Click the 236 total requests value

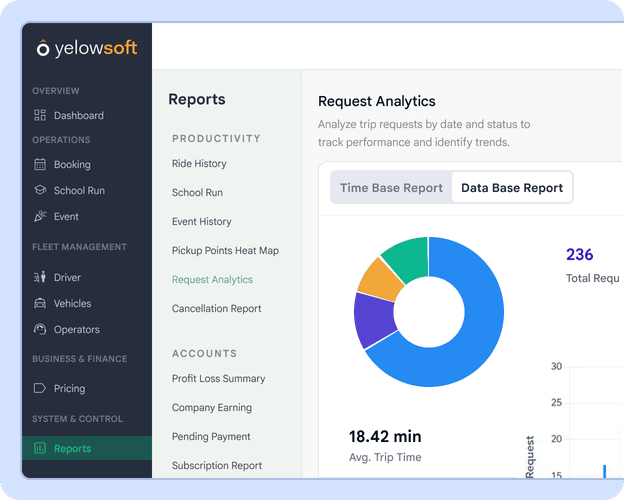tap(579, 254)
